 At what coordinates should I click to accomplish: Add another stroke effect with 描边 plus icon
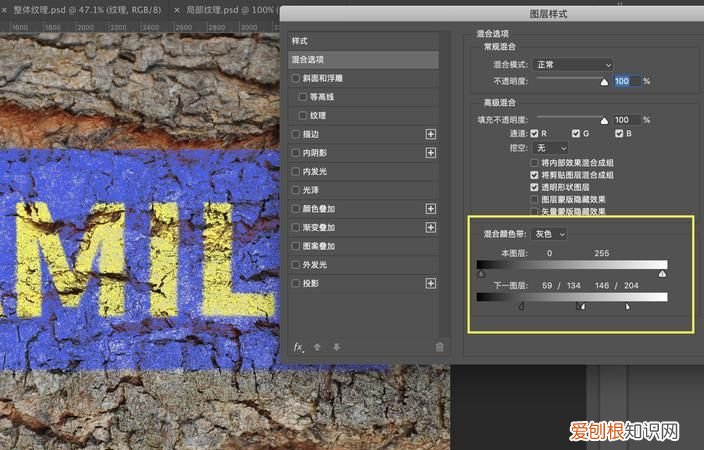(431, 134)
